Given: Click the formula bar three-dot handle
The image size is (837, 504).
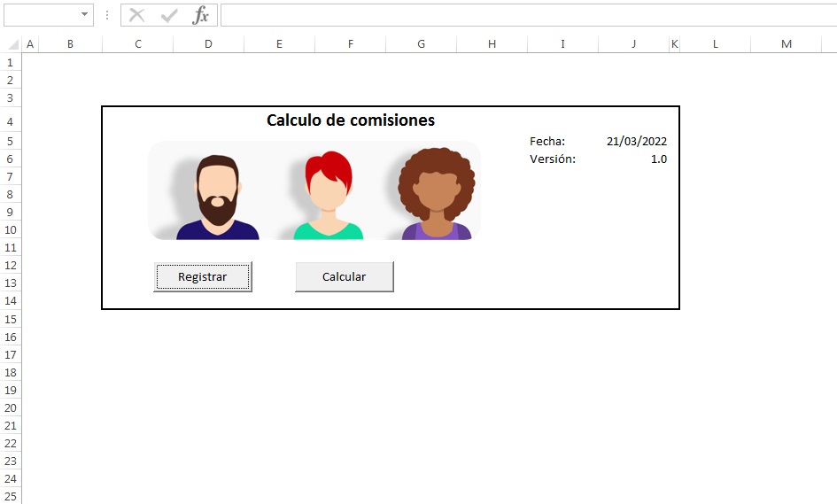Looking at the screenshot, I should tap(107, 15).
